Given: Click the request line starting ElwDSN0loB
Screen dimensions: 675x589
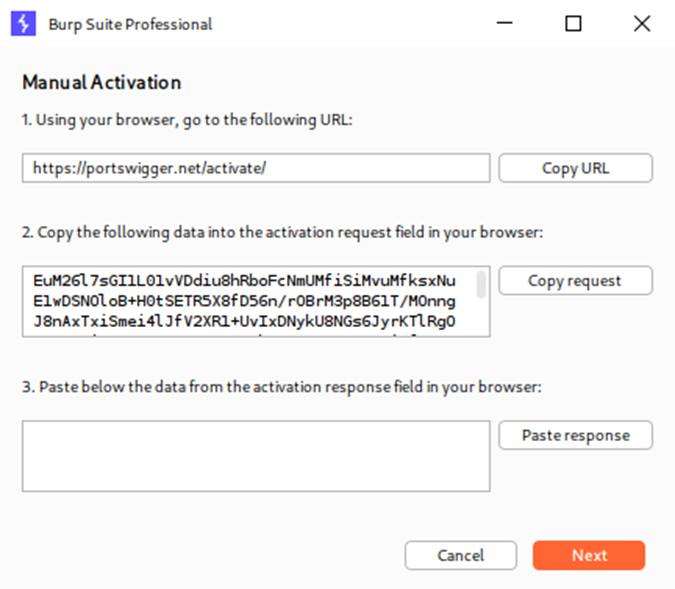Looking at the screenshot, I should (x=244, y=301).
